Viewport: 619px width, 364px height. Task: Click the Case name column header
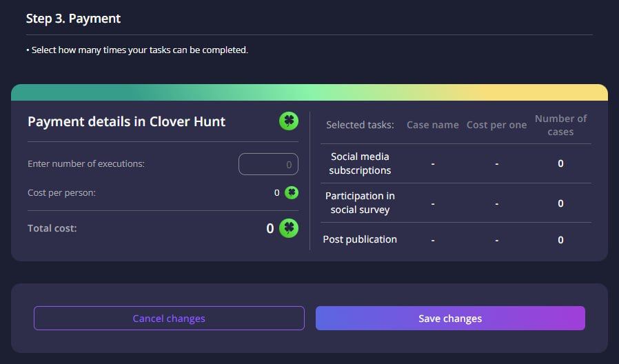(x=432, y=125)
